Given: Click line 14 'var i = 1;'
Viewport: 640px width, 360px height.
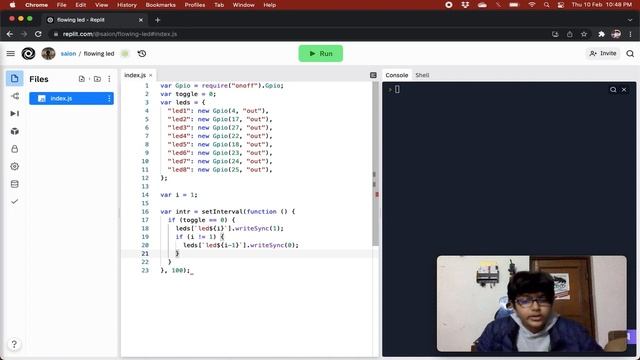Looking at the screenshot, I should (179, 195).
